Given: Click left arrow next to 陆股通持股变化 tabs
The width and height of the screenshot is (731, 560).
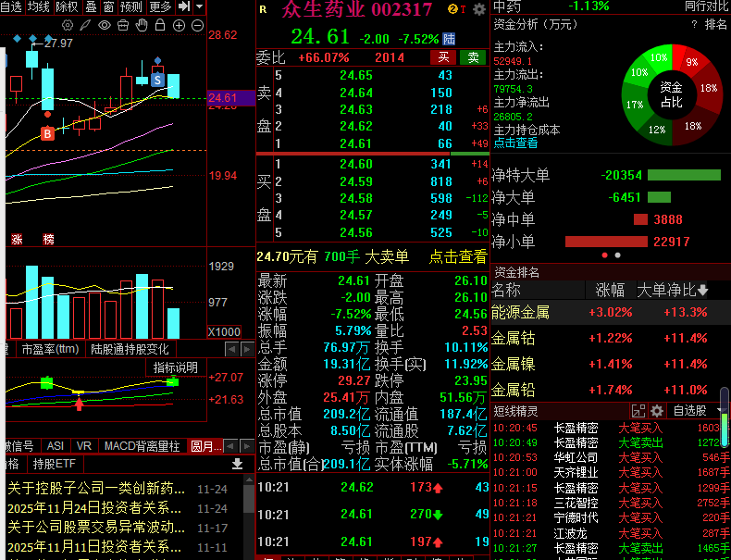Looking at the screenshot, I should 231,349.
